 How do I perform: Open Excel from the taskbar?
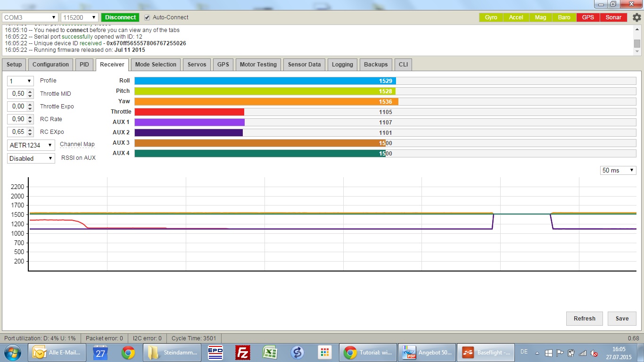point(270,352)
